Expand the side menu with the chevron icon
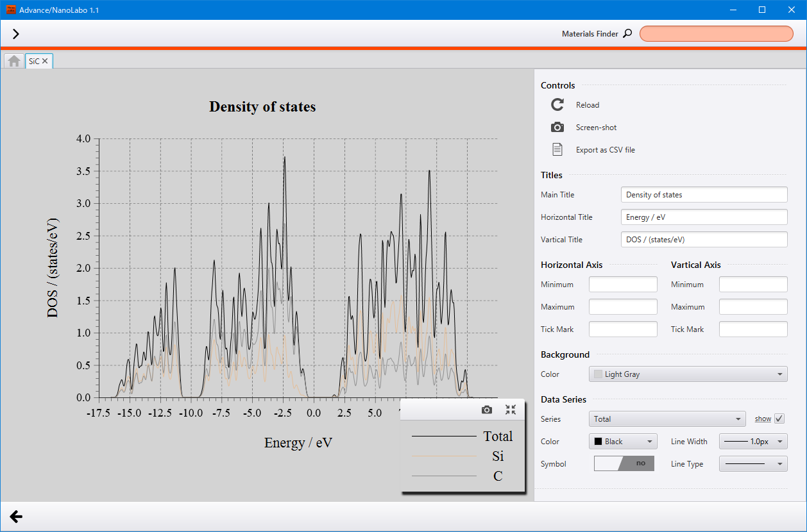The width and height of the screenshot is (807, 532). point(16,34)
